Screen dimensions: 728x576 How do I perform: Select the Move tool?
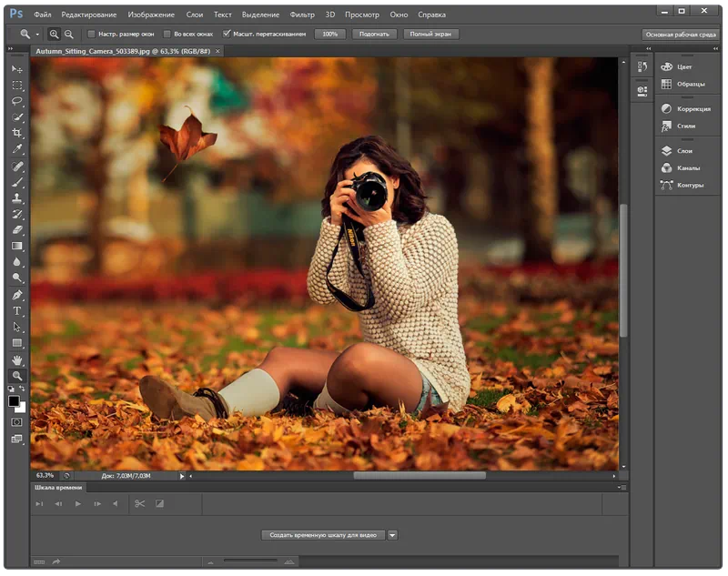pos(16,69)
